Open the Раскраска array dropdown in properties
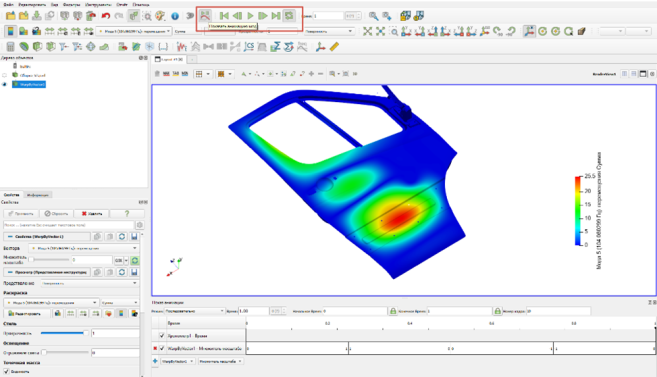The height and width of the screenshot is (377, 657). 52,302
